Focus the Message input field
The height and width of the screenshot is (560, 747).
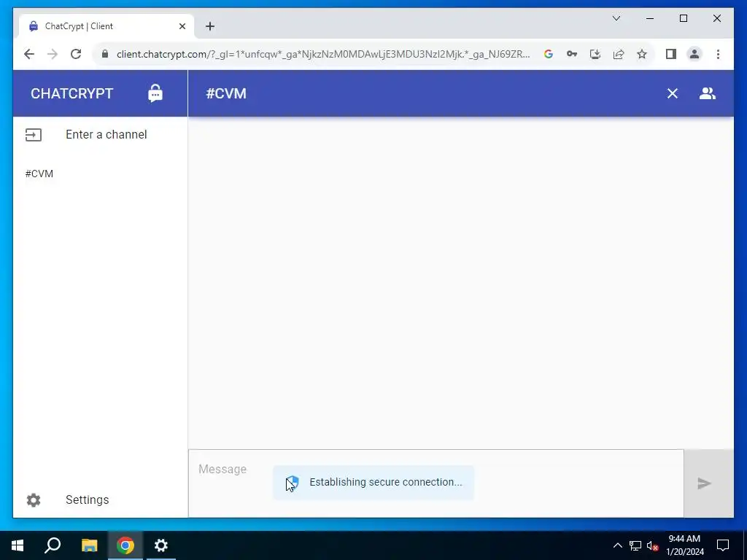tap(436, 483)
